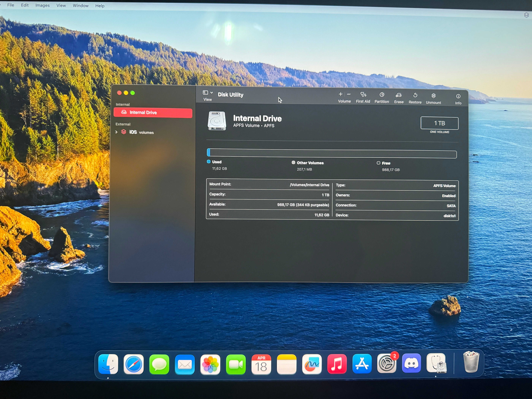
Task: Click the blue Used legend marker
Action: click(x=209, y=162)
